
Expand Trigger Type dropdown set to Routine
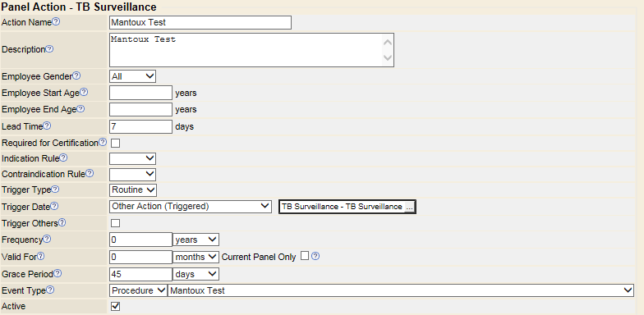point(133,190)
